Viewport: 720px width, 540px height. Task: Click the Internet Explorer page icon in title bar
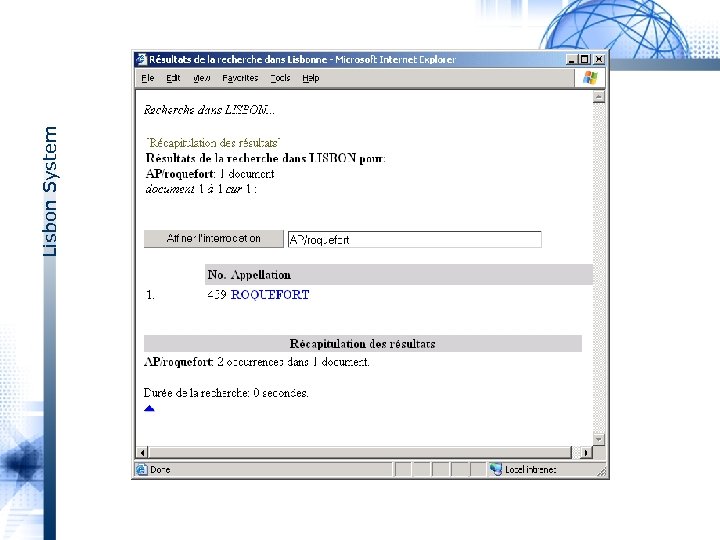141,59
